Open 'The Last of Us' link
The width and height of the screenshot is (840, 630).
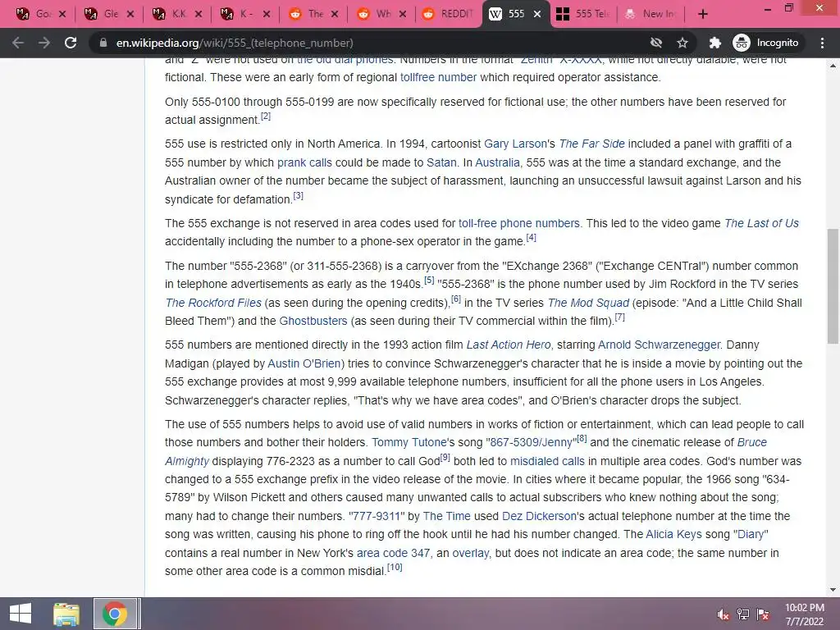761,223
